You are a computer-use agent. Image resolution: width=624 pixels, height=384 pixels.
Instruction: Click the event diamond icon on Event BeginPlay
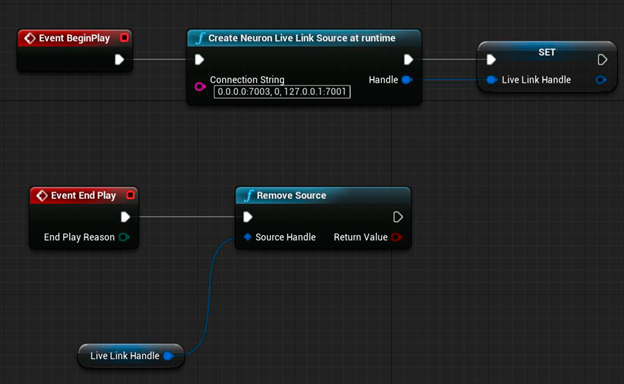(x=29, y=38)
